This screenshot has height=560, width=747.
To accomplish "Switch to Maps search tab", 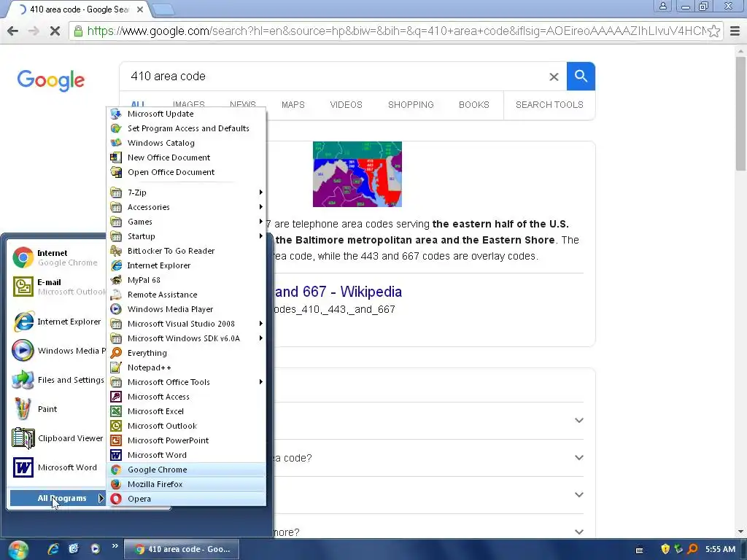I will pyautogui.click(x=293, y=105).
